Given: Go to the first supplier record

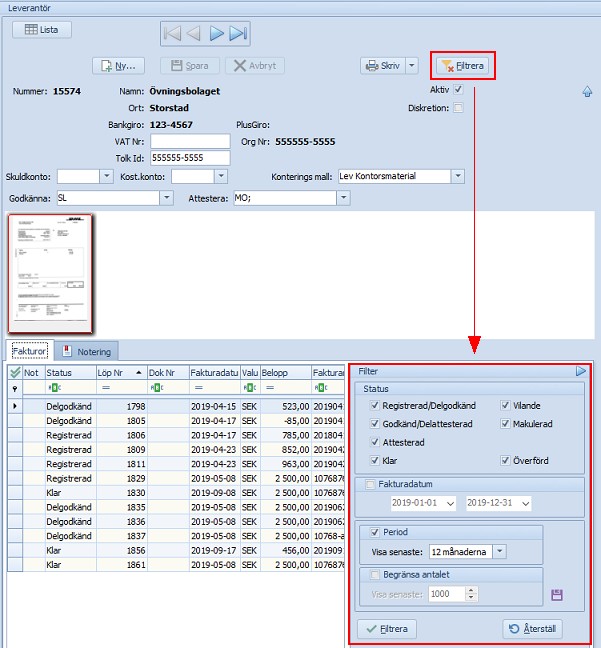Looking at the screenshot, I should pos(172,33).
